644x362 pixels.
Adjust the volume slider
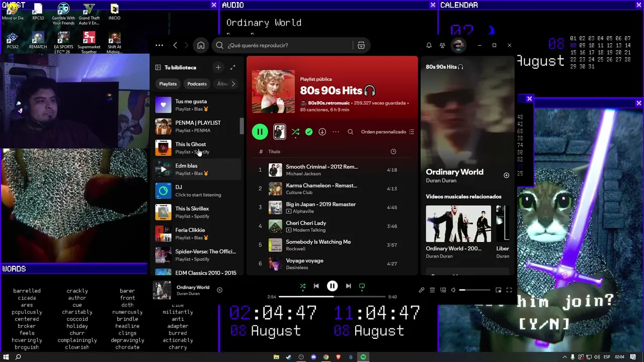click(474, 290)
